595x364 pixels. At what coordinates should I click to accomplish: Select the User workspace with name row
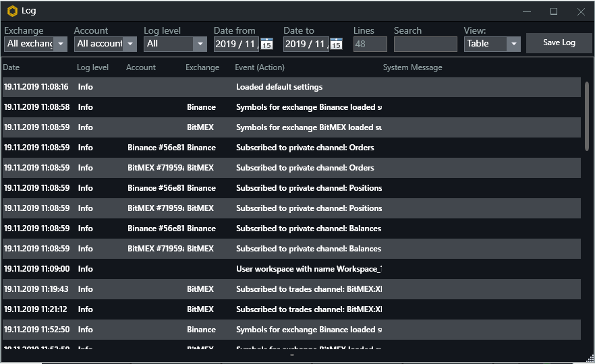(291, 269)
